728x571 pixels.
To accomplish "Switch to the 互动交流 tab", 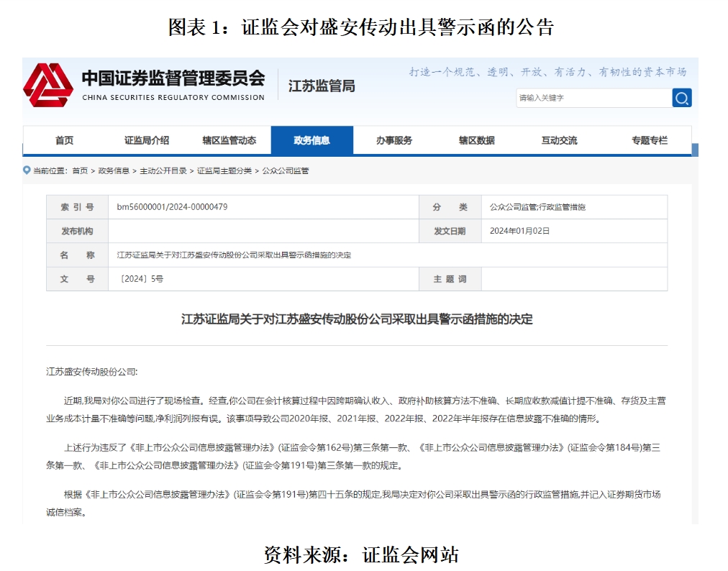I will tap(560, 140).
